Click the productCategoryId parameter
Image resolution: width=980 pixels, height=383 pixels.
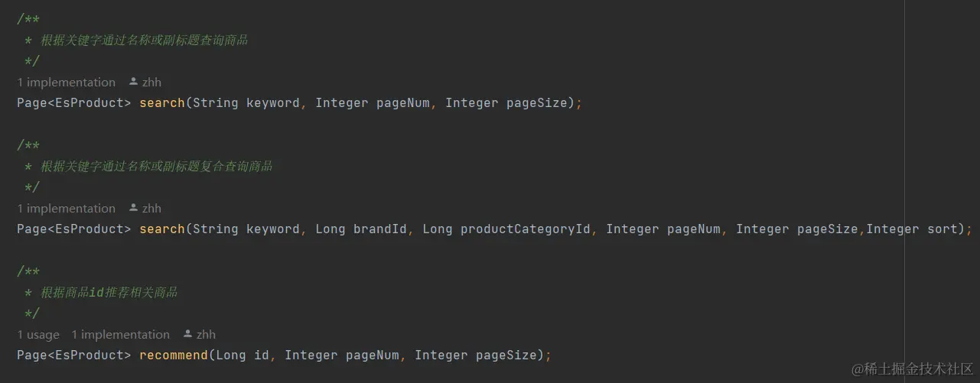point(525,229)
